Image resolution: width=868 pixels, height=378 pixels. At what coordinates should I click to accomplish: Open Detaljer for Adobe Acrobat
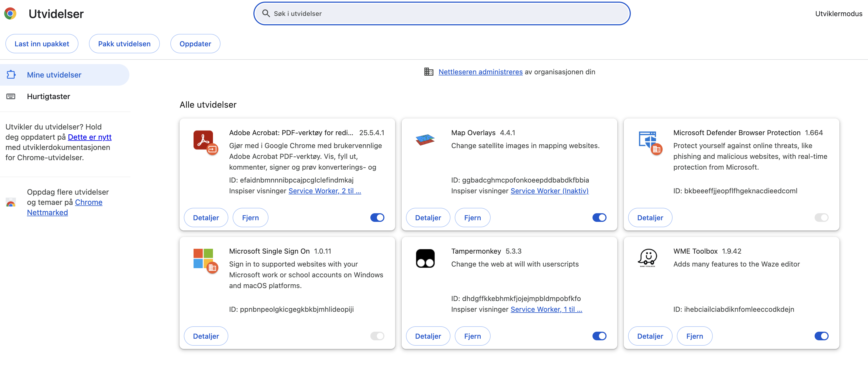pos(206,218)
